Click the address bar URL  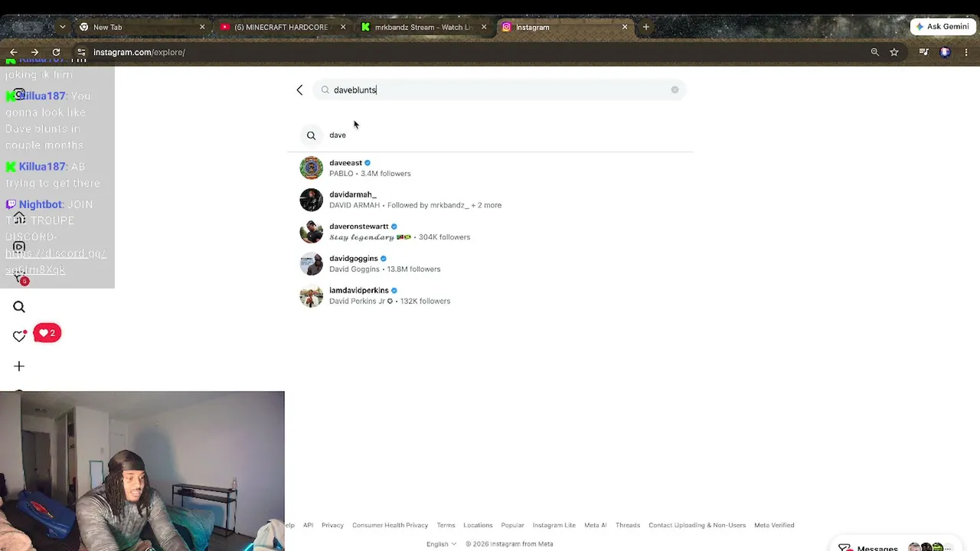point(139,52)
